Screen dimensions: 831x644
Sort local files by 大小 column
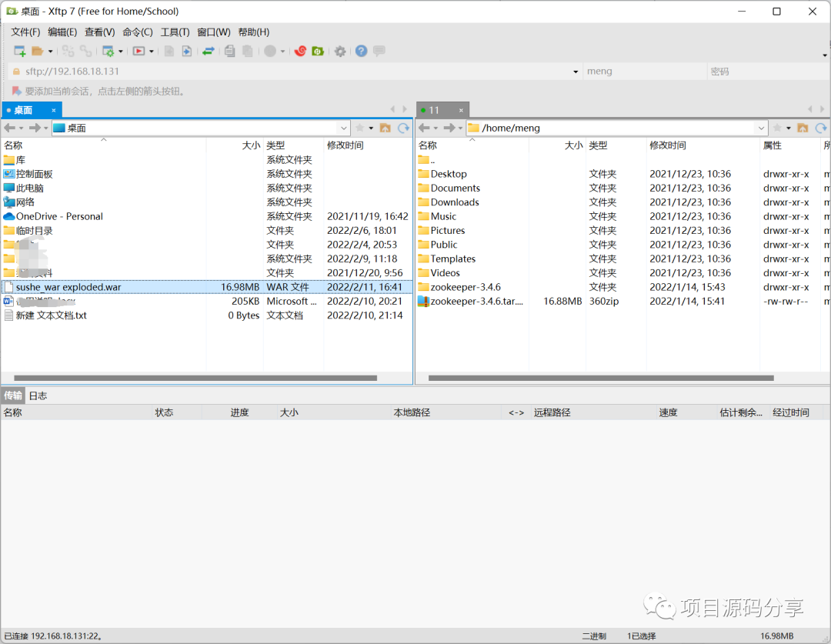point(234,145)
